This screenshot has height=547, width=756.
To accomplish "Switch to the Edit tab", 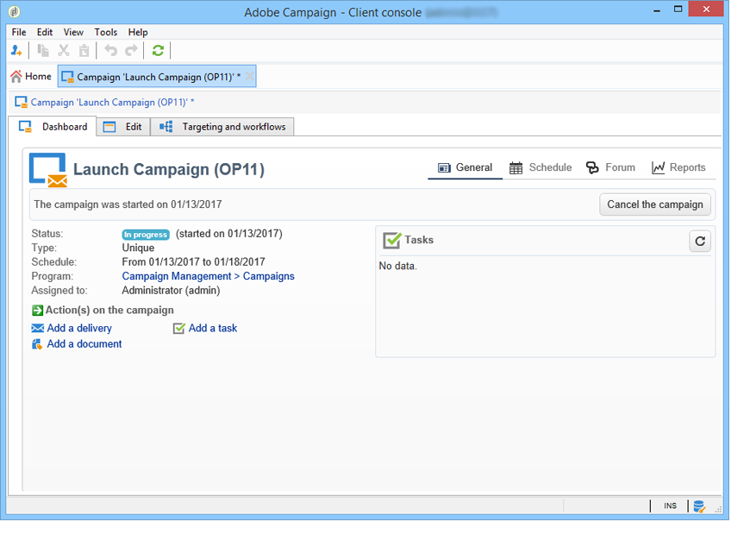I will point(123,127).
